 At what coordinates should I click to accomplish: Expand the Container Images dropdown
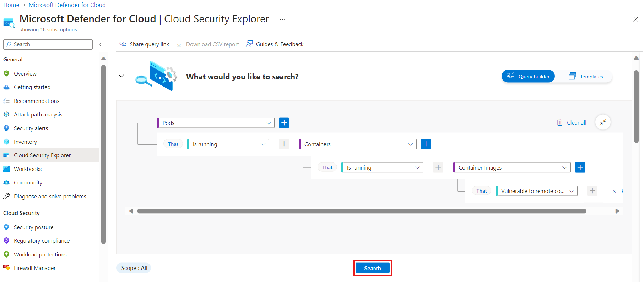[x=512, y=167]
